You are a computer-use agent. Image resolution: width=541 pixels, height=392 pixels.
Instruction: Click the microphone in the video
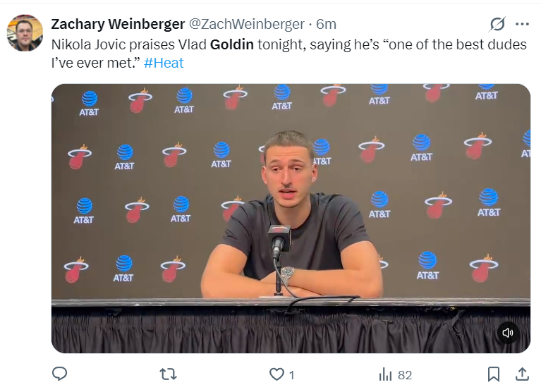(x=279, y=241)
